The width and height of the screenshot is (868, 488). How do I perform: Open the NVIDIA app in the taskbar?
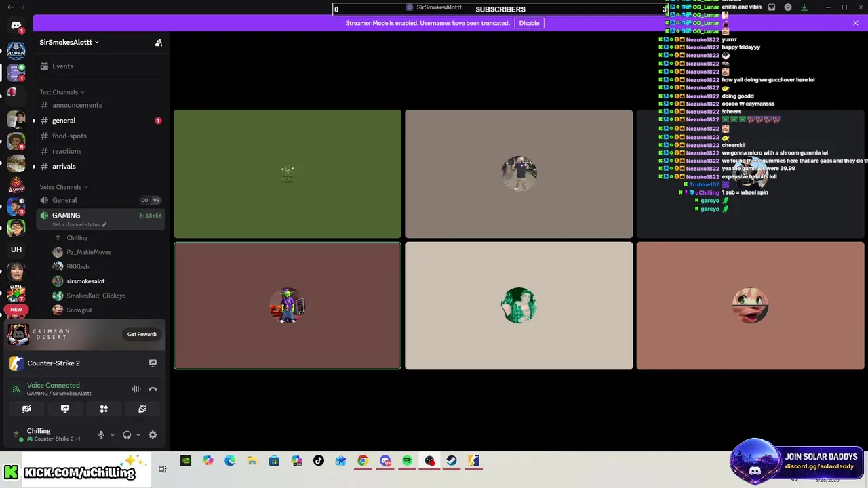[x=186, y=461]
